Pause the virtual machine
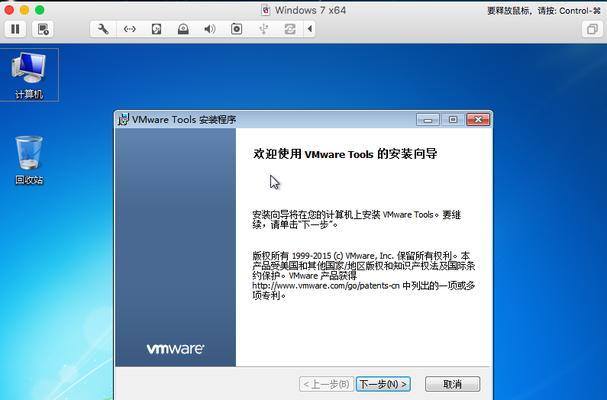The width and height of the screenshot is (607, 400). (x=15, y=29)
